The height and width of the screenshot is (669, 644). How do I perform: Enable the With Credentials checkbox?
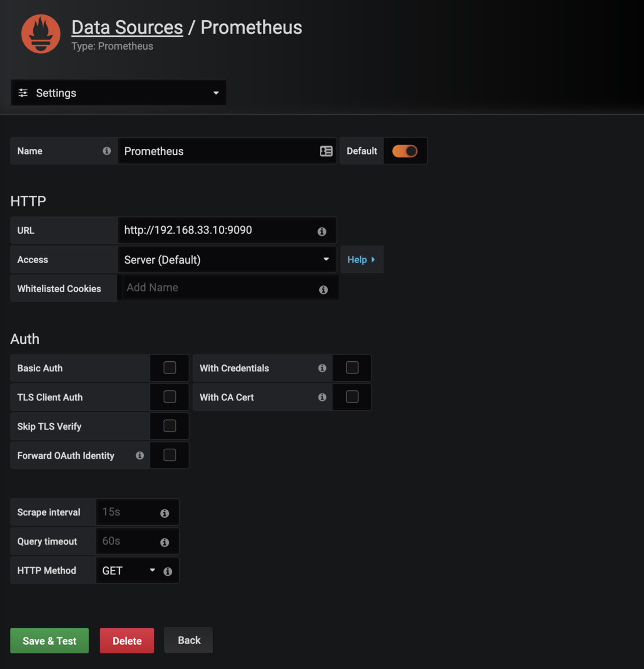point(352,367)
